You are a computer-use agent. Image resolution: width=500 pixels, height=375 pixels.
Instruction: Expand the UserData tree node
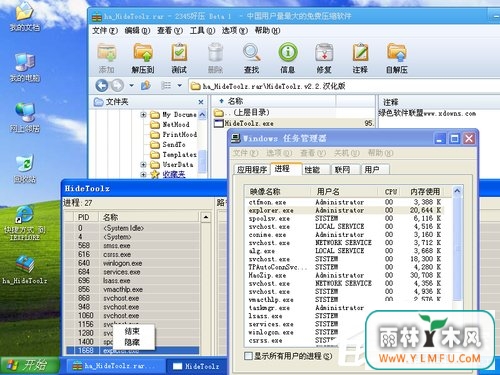coord(143,164)
